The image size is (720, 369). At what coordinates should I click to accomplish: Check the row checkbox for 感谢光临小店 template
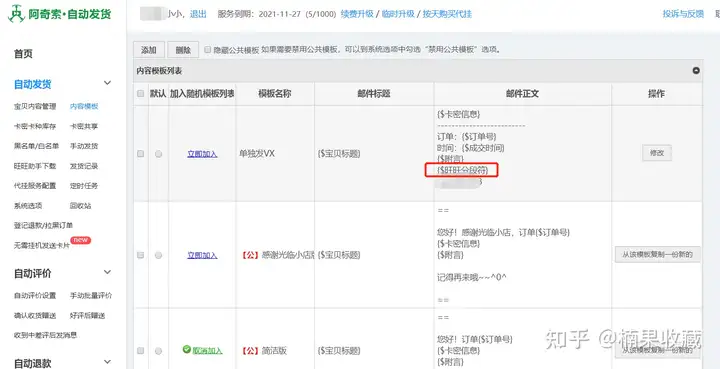pos(141,255)
